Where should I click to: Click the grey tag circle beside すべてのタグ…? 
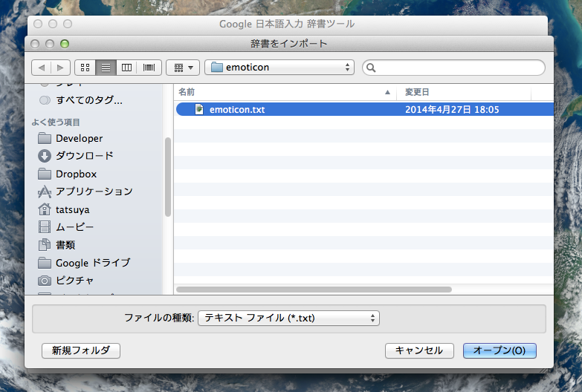tap(45, 100)
